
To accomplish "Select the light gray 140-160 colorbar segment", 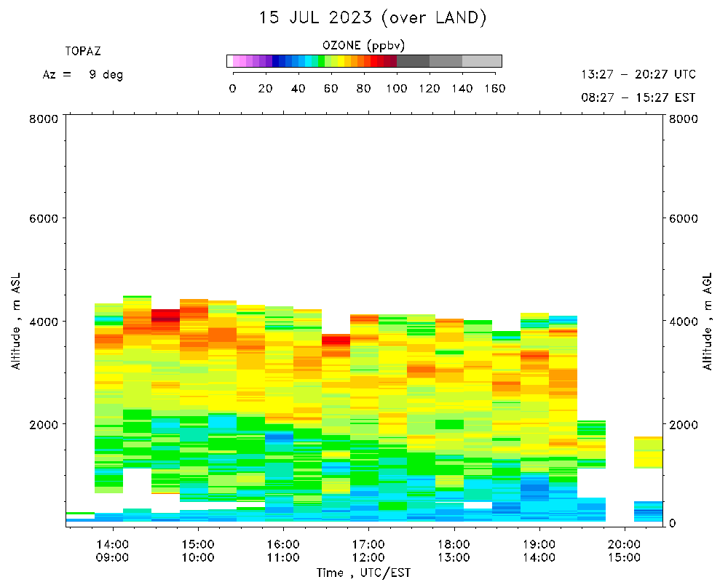I will coord(482,61).
